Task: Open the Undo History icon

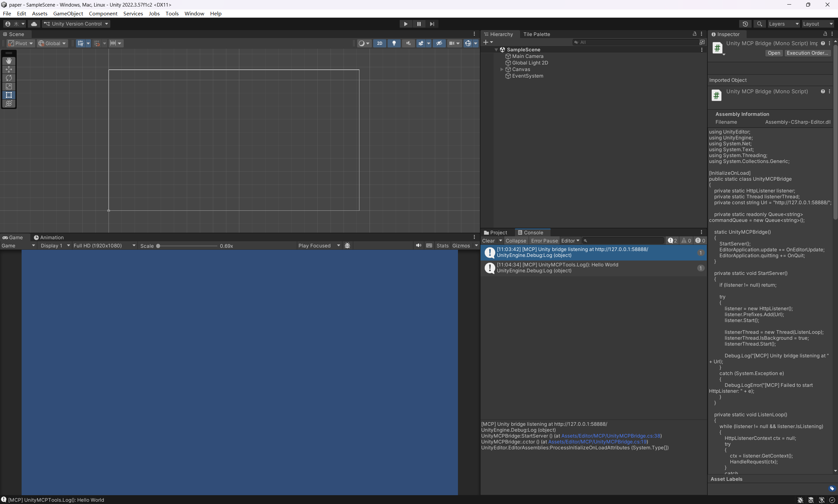Action: pos(745,24)
